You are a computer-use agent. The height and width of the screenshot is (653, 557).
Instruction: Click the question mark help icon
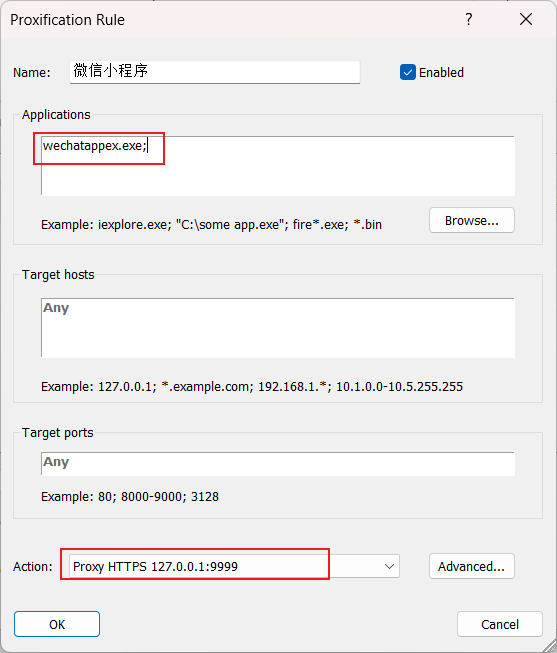469,19
